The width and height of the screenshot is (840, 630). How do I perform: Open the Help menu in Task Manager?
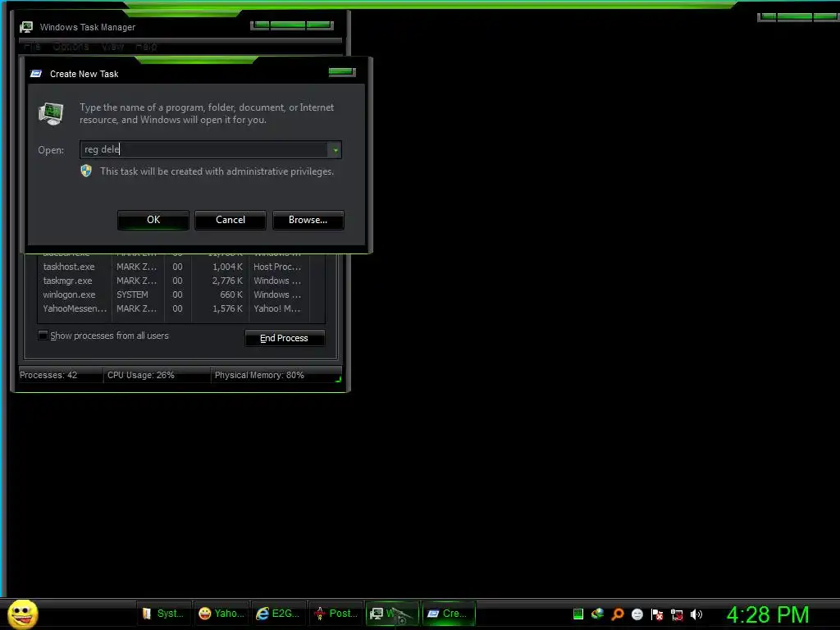[146, 47]
